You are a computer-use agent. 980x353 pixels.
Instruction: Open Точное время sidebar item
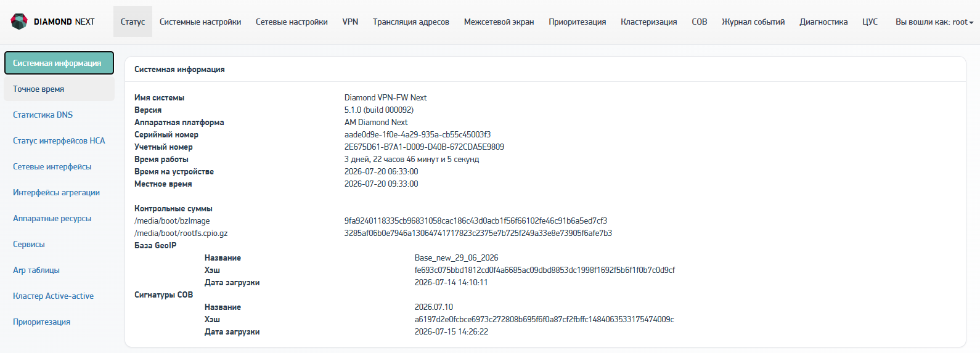pyautogui.click(x=59, y=89)
